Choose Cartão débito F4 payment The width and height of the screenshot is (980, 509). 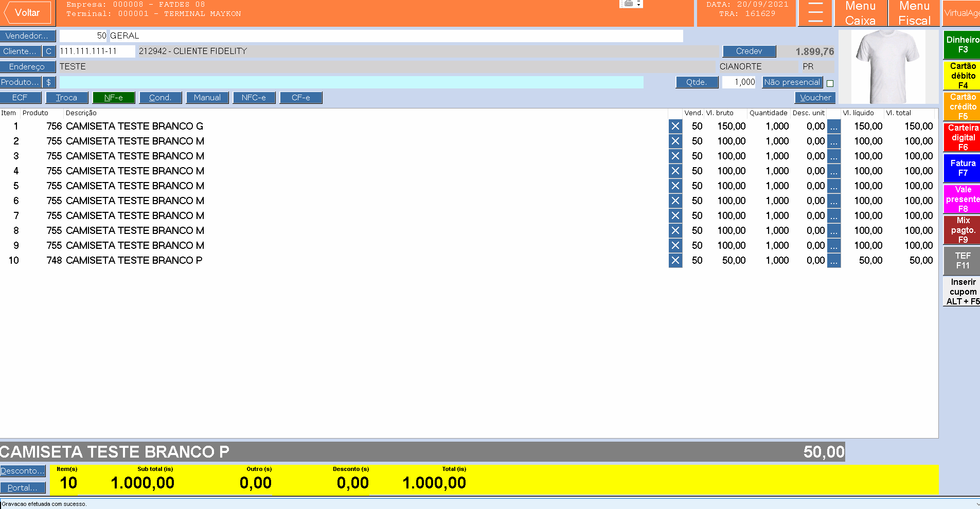(x=963, y=76)
